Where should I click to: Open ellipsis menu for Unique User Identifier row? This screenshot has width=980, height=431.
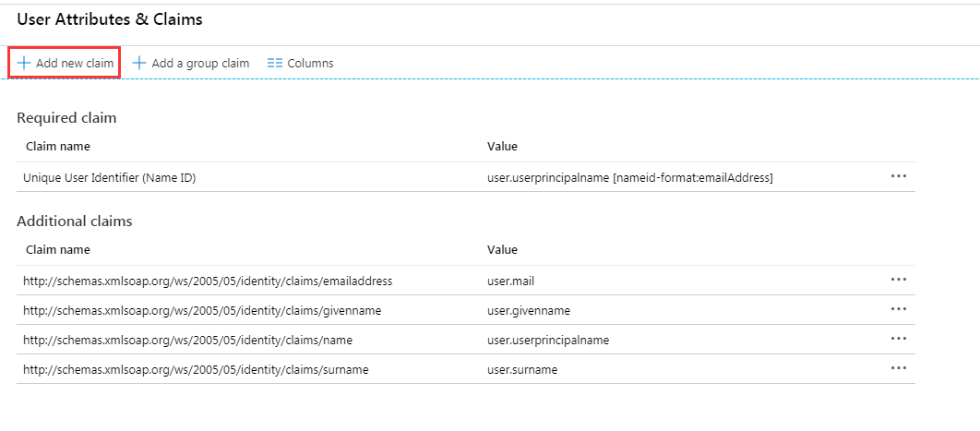pos(898,176)
